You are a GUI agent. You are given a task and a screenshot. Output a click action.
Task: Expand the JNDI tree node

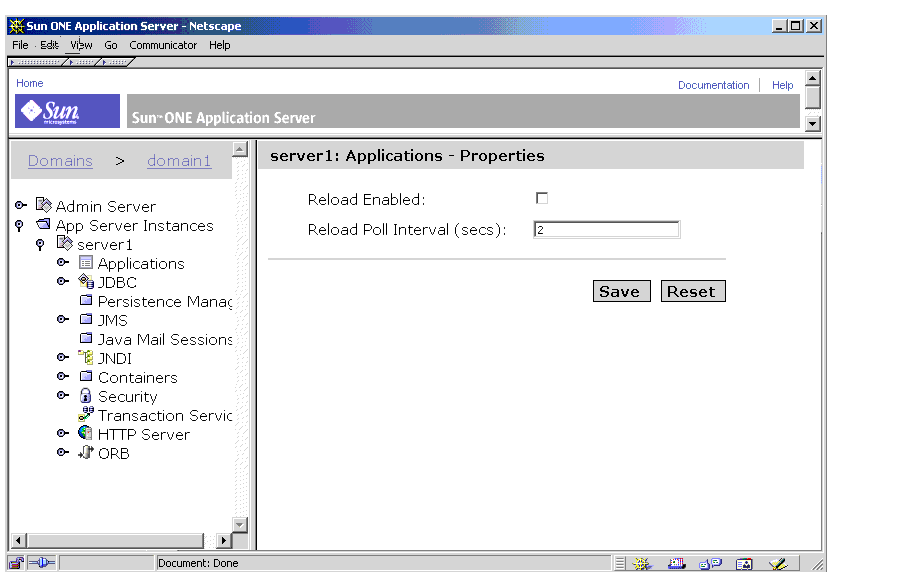(x=63, y=357)
